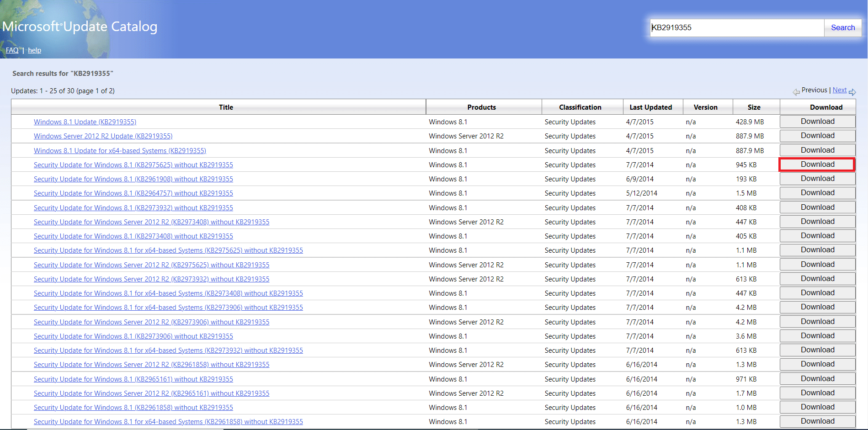Image resolution: width=868 pixels, height=430 pixels.
Task: Download the 1.5 MB KB2964757 update
Action: click(817, 193)
